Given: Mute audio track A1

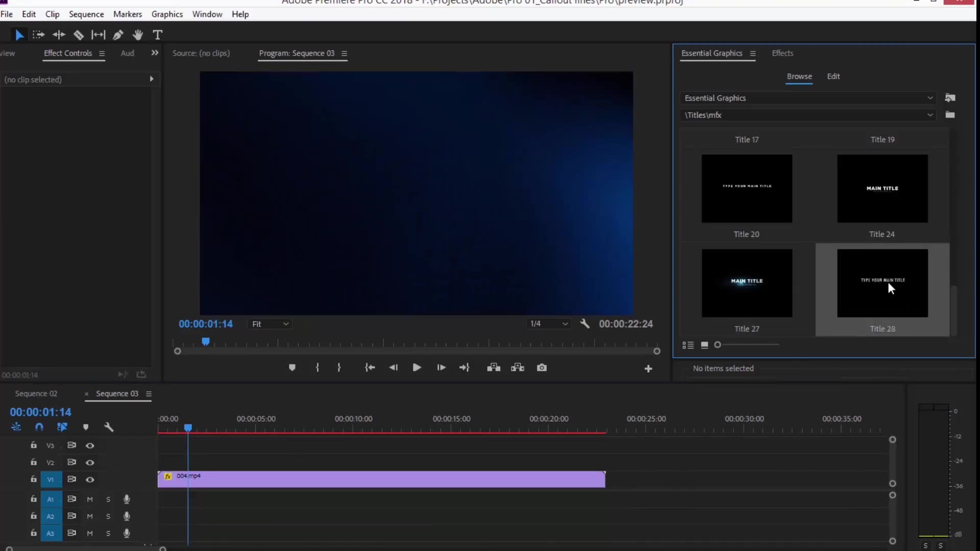Looking at the screenshot, I should tap(90, 499).
